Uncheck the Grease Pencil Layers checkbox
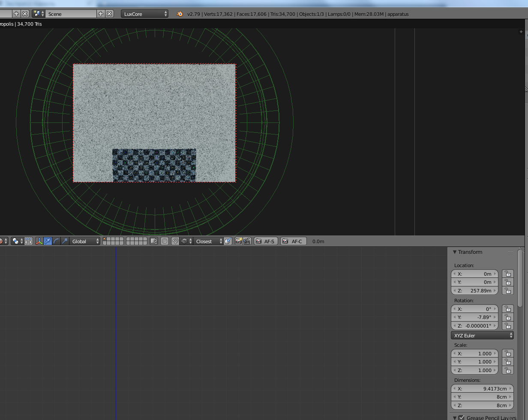Image resolution: width=528 pixels, height=420 pixels. pos(462,417)
